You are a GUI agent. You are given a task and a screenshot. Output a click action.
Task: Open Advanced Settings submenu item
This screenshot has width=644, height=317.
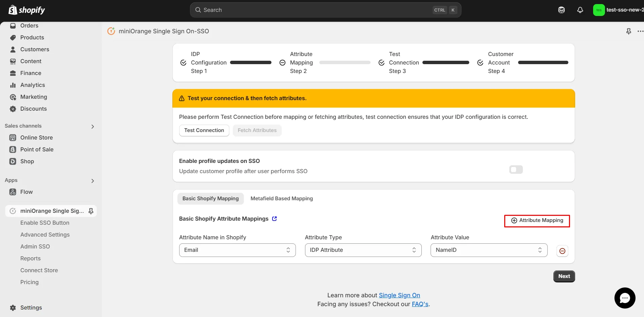(x=45, y=235)
